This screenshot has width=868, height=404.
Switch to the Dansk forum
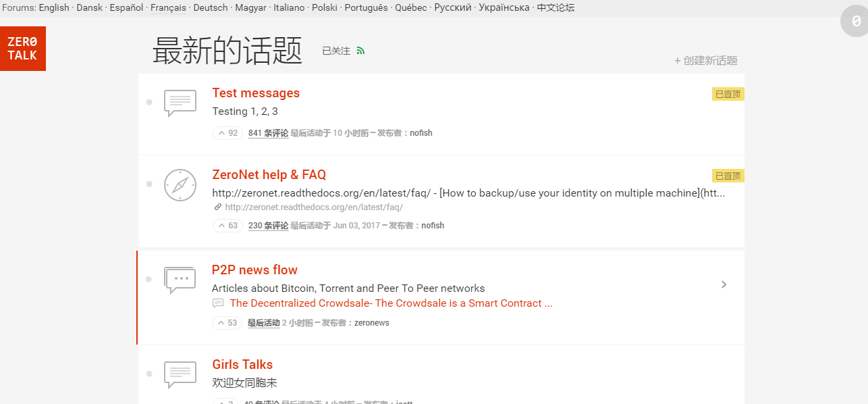(x=90, y=8)
